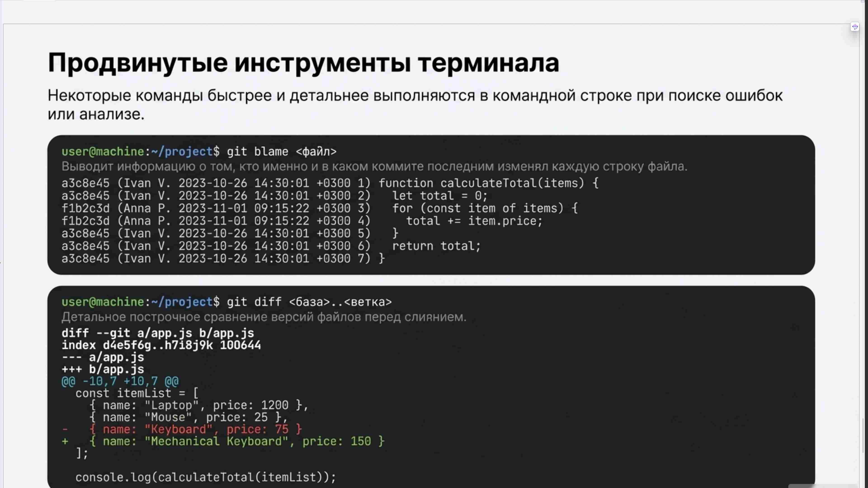Click the "--- a/app.js" line

pos(103,357)
